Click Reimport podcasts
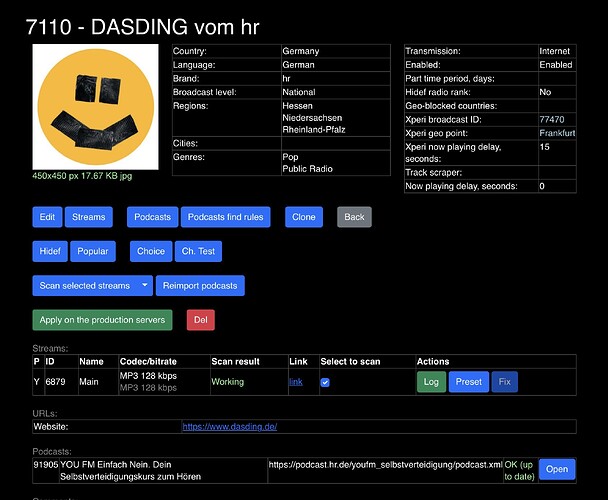 200,285
